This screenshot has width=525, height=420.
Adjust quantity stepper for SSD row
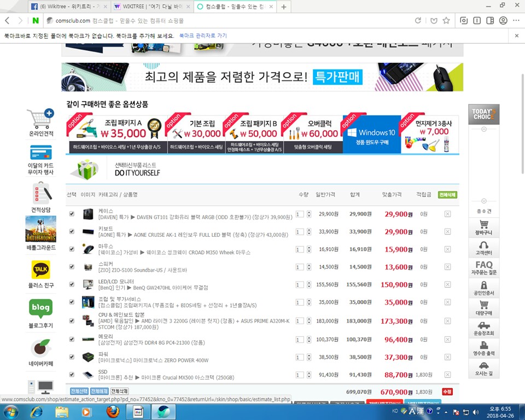point(308,375)
